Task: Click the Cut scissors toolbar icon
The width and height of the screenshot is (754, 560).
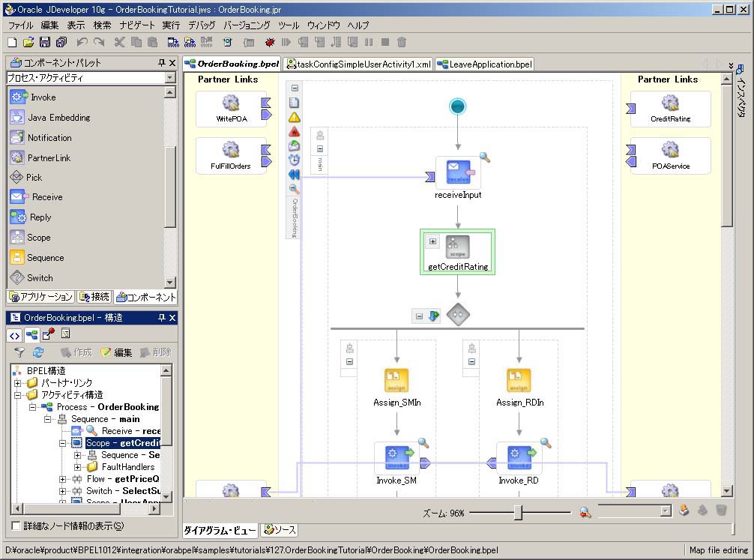Action: pyautogui.click(x=119, y=42)
